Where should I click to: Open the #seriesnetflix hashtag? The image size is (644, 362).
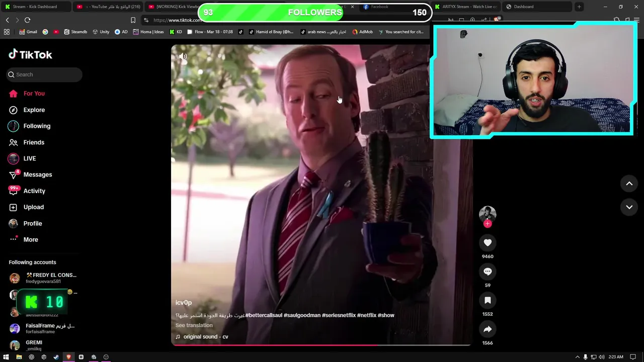pos(339,315)
